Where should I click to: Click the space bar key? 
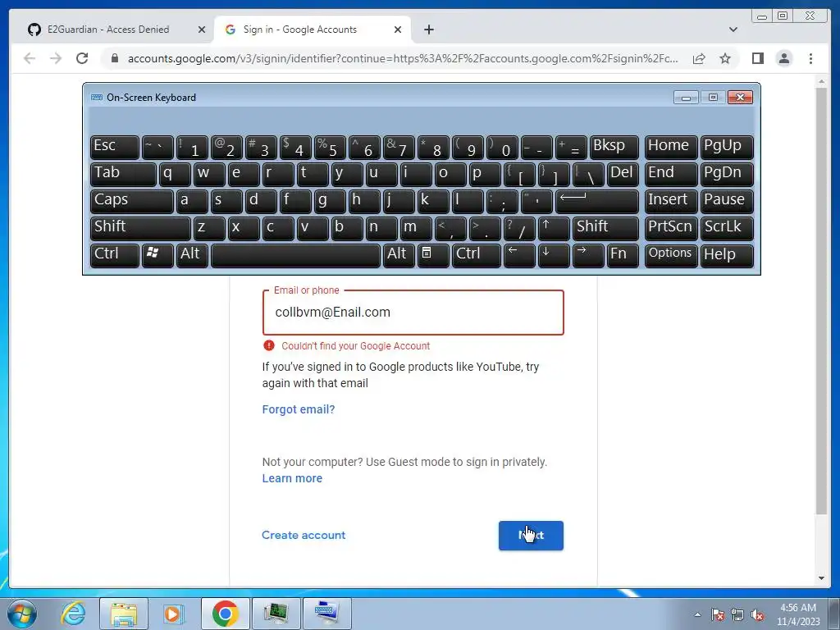tap(295, 255)
